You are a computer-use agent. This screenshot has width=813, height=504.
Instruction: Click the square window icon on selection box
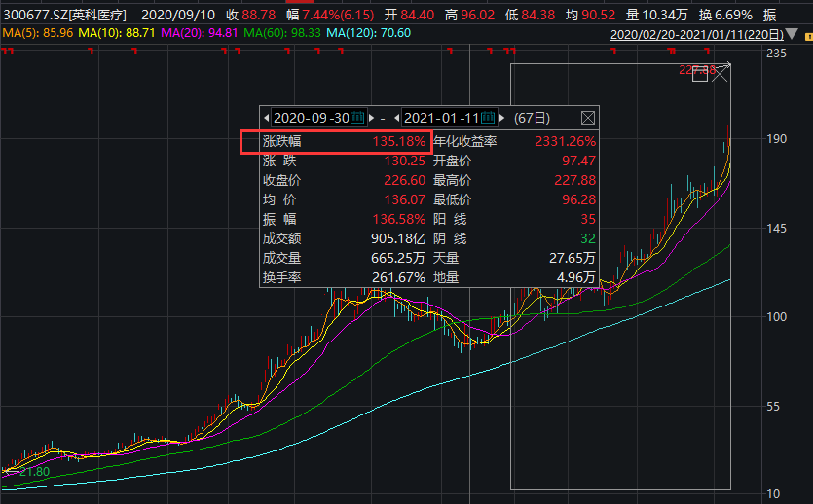coord(699,74)
